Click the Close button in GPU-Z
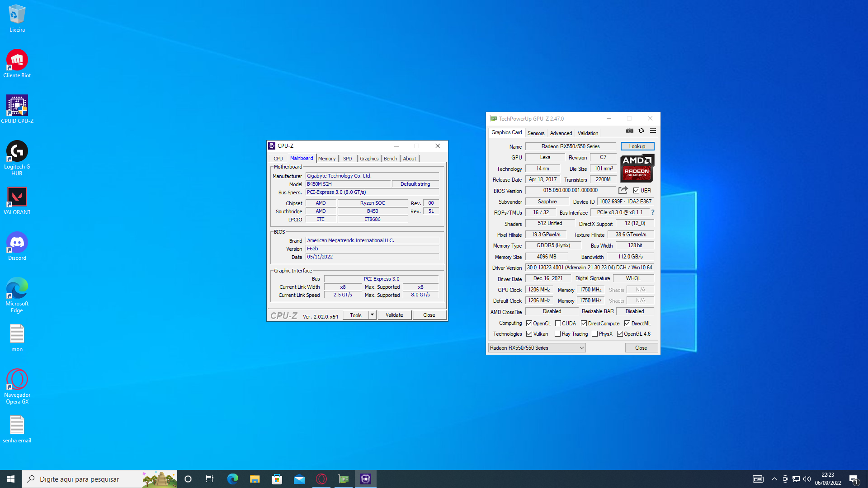 pos(641,348)
